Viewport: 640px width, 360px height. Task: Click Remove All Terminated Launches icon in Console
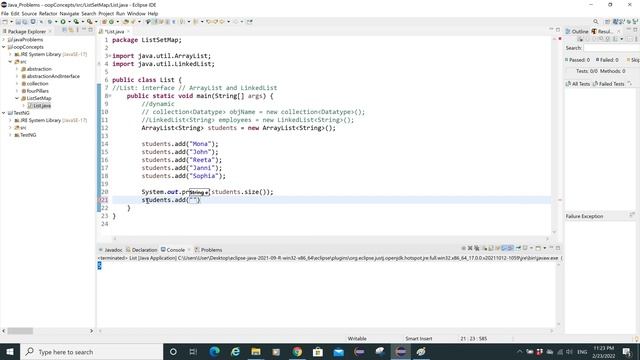tap(477, 248)
